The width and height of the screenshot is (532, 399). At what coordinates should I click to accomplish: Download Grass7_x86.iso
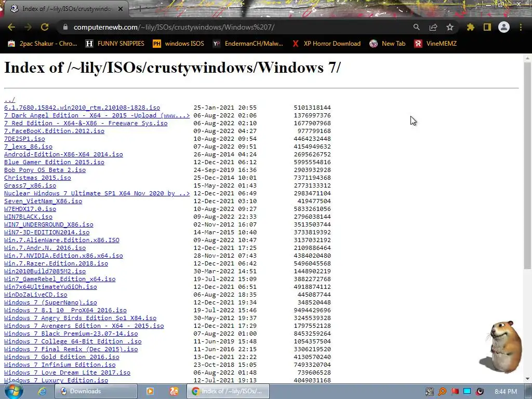[30, 185]
